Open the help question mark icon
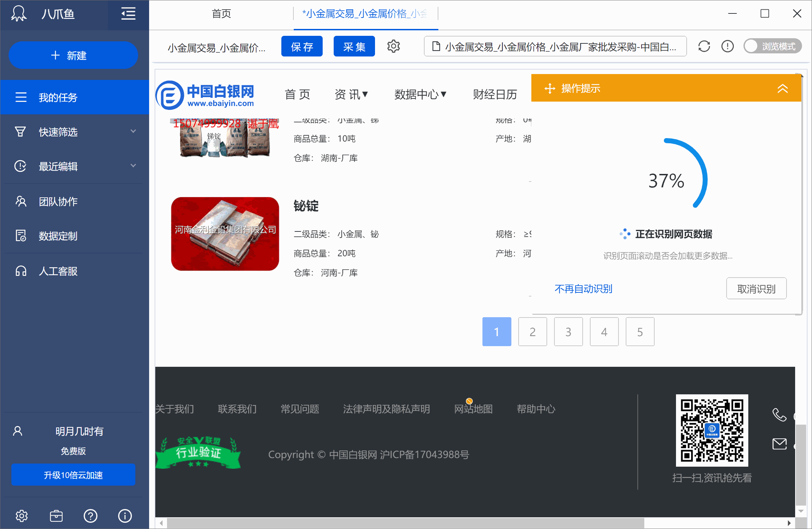 (91, 516)
